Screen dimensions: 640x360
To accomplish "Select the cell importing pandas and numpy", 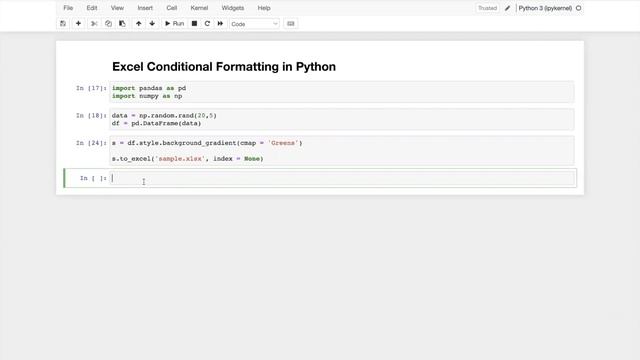I will click(x=342, y=92).
